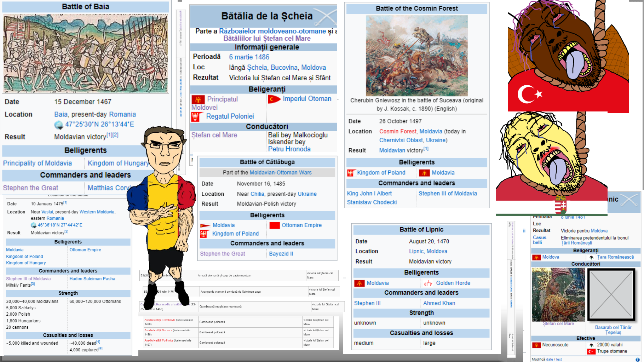Click the blue info icon at bottom right

click(638, 359)
